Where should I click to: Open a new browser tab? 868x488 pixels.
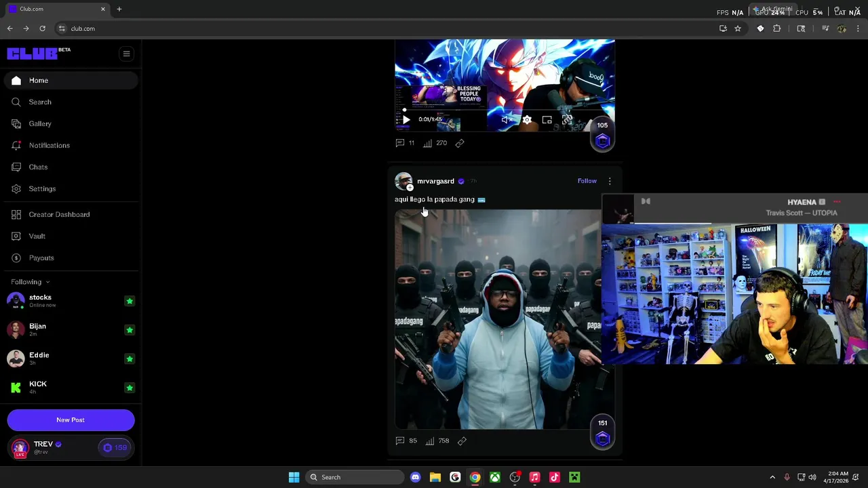coord(119,9)
